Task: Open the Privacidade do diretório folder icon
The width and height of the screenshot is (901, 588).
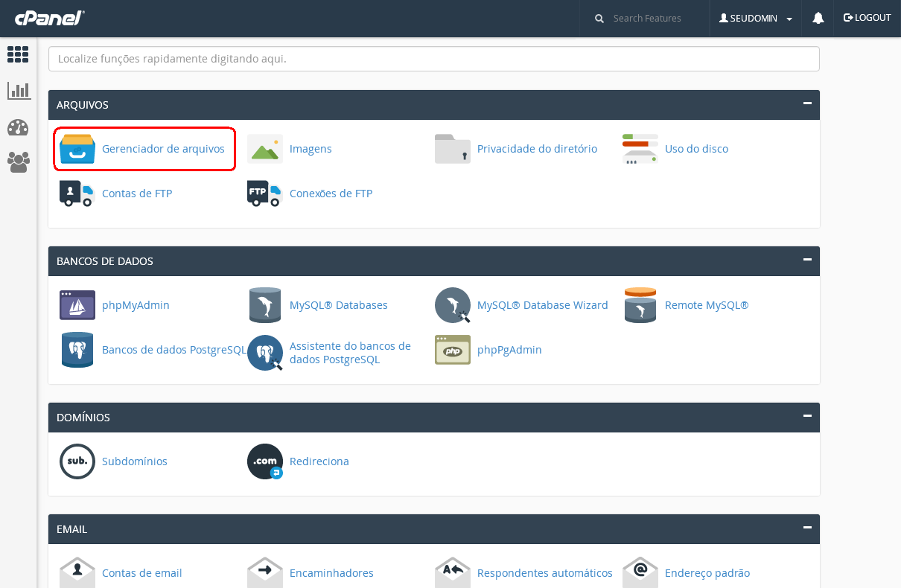Action: click(453, 149)
